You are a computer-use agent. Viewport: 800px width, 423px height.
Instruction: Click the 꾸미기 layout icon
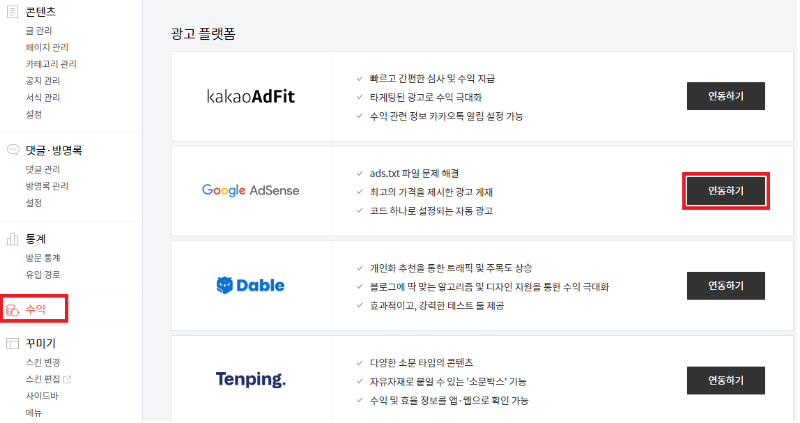click(12, 343)
